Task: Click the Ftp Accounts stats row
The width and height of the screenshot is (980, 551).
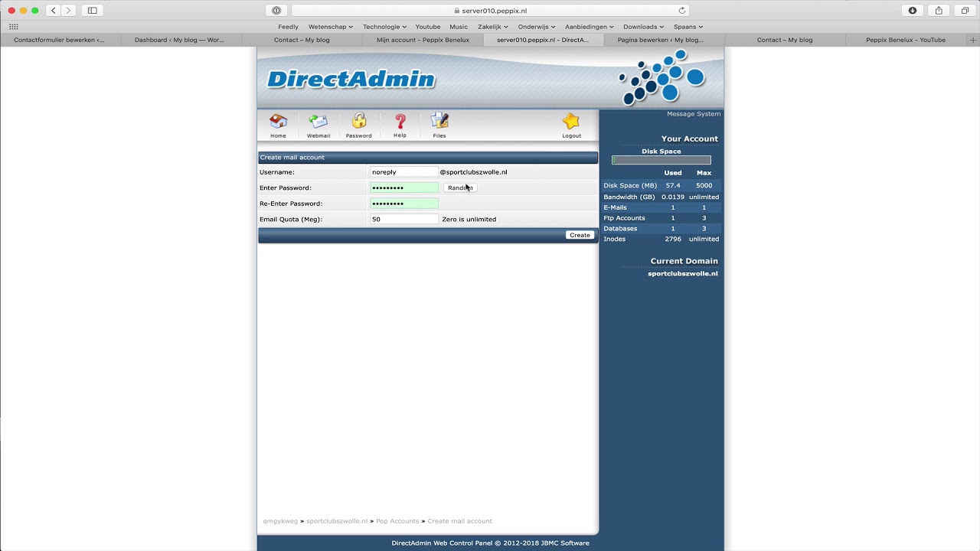Action: coord(661,218)
